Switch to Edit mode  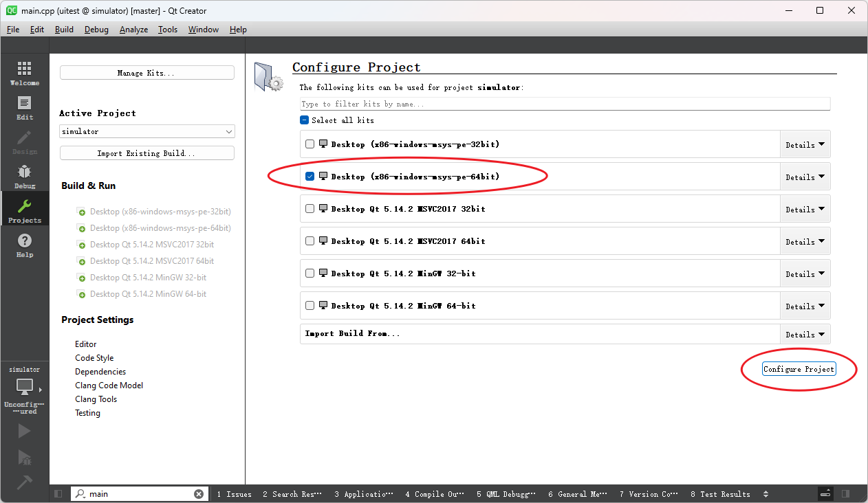click(24, 107)
